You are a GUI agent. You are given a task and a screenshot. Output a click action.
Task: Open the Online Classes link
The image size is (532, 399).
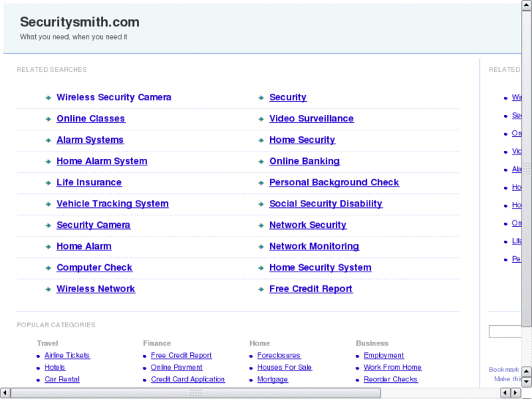(x=91, y=119)
